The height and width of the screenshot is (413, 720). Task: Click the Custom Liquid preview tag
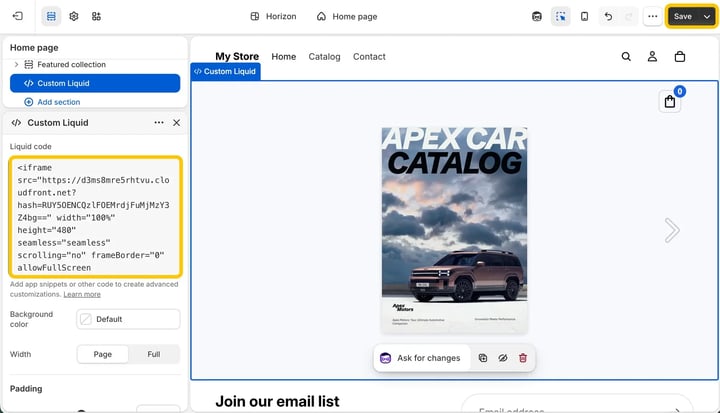pos(225,72)
